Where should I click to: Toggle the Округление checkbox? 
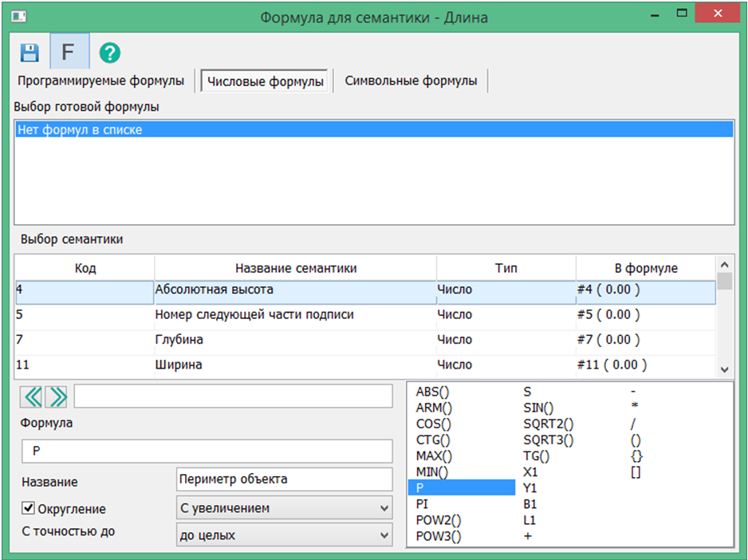coord(28,508)
